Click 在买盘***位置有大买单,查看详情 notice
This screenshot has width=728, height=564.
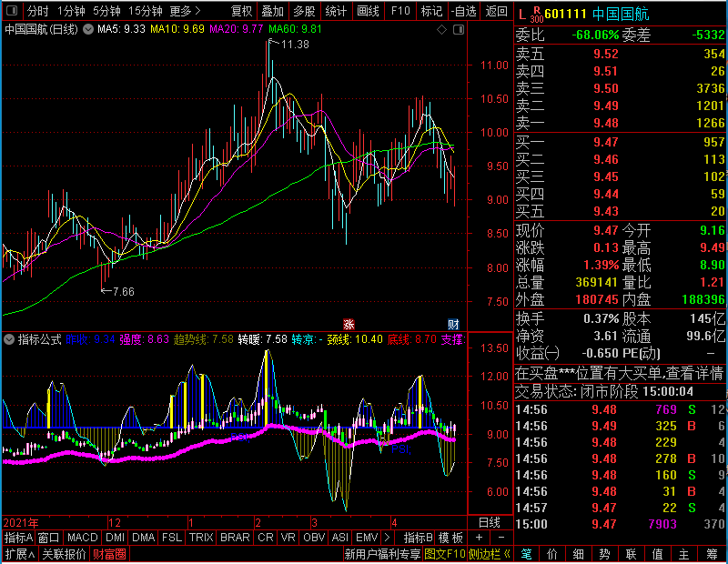coord(620,373)
